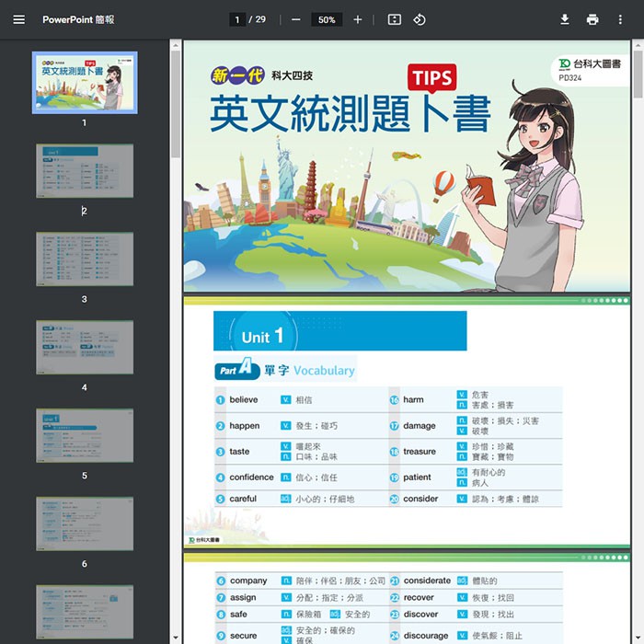This screenshot has width=644, height=644.
Task: Select page 1 thumbnail
Action: tap(85, 82)
